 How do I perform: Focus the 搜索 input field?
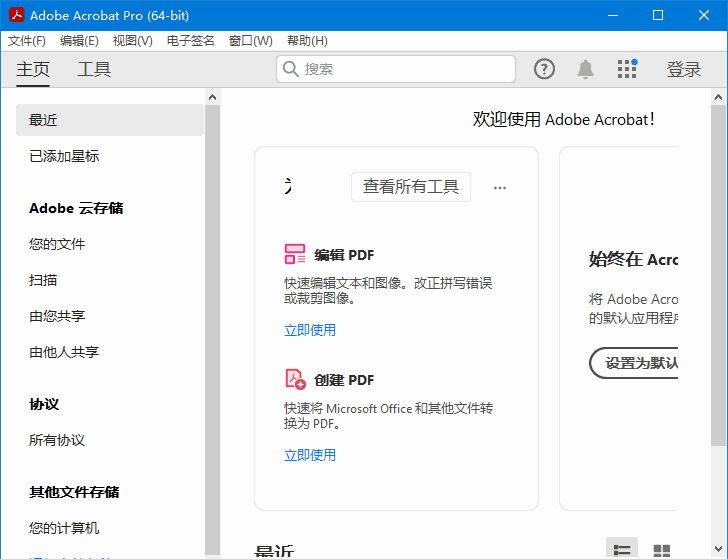coord(396,69)
